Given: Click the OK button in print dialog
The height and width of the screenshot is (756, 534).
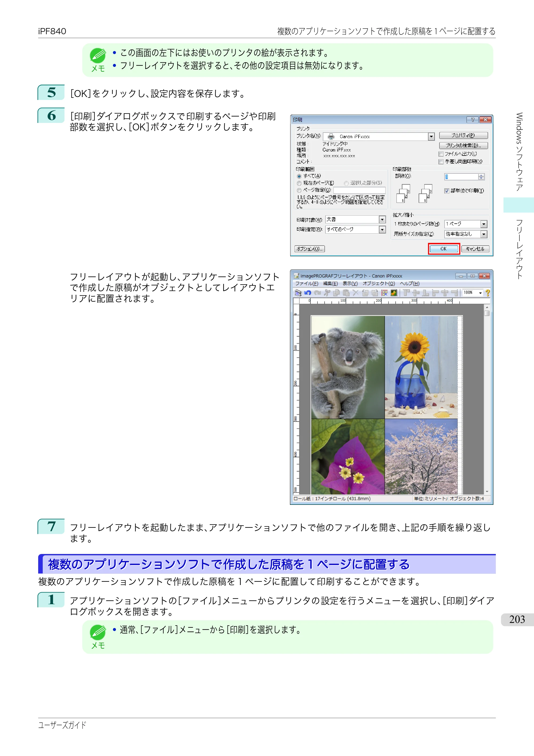Looking at the screenshot, I should (x=443, y=249).
